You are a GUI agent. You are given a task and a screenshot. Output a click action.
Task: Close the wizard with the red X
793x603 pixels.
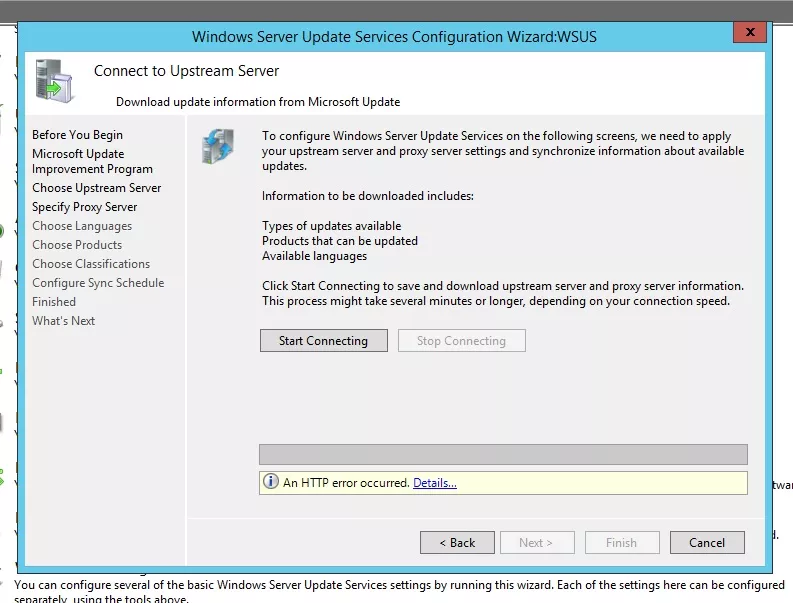point(750,32)
